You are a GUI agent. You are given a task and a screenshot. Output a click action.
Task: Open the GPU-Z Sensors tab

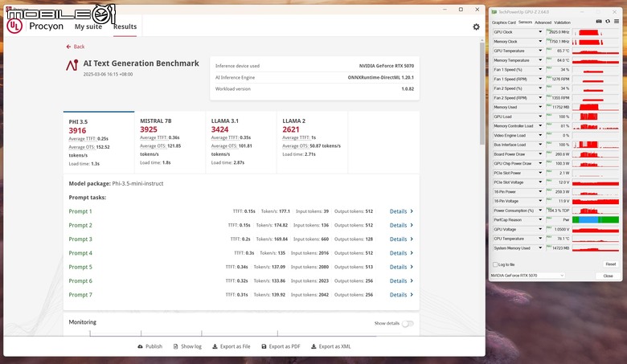(x=525, y=22)
